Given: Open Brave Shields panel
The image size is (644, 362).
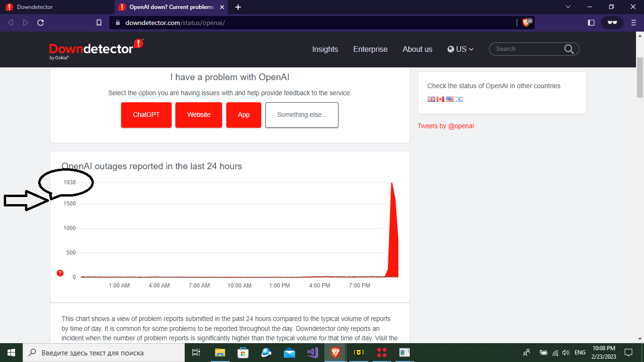Looking at the screenshot, I should coord(527,22).
